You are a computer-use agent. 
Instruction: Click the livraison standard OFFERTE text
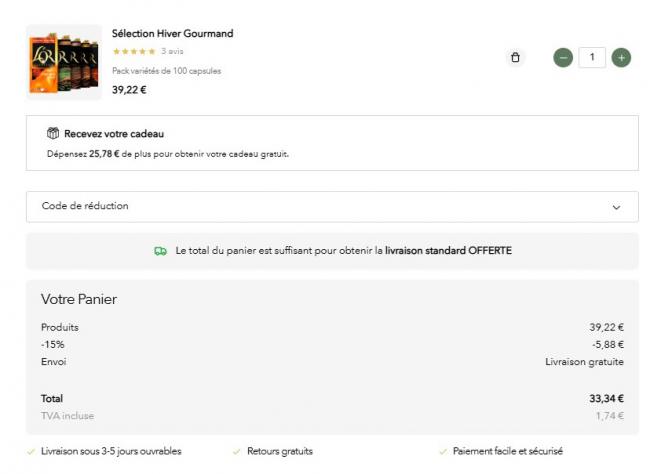coord(448,251)
